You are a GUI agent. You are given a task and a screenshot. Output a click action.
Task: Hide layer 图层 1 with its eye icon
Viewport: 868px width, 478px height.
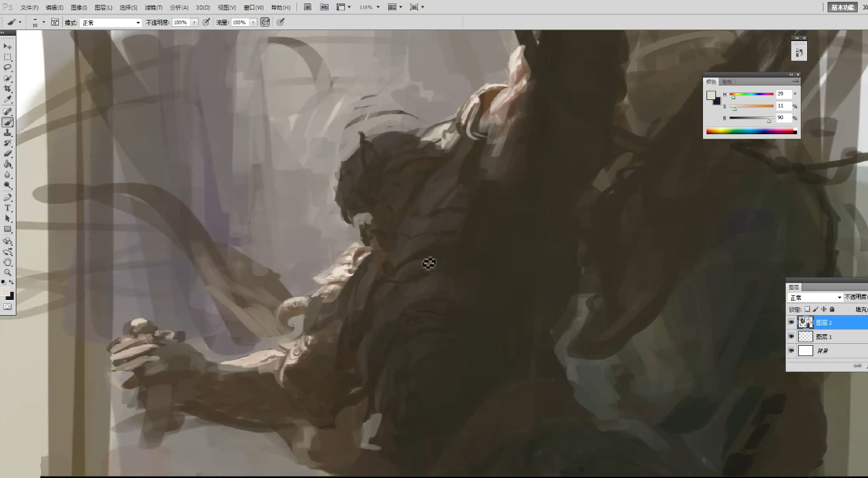(x=791, y=336)
